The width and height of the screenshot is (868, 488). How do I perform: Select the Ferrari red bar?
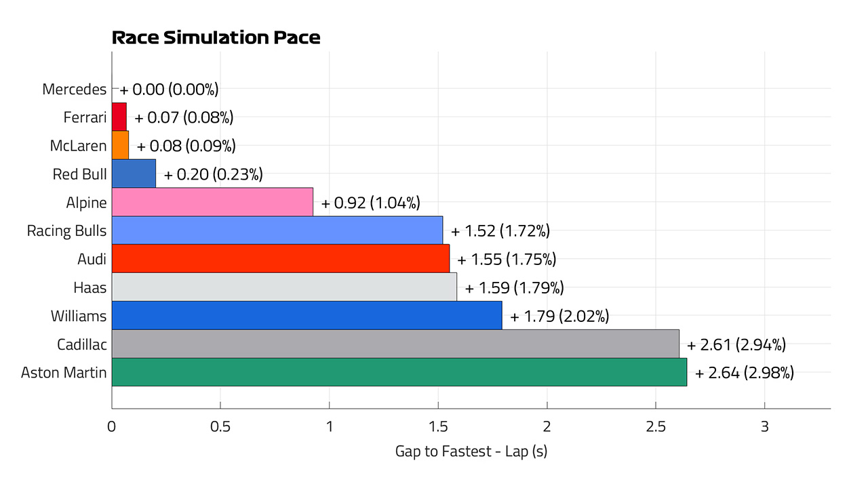tap(119, 117)
